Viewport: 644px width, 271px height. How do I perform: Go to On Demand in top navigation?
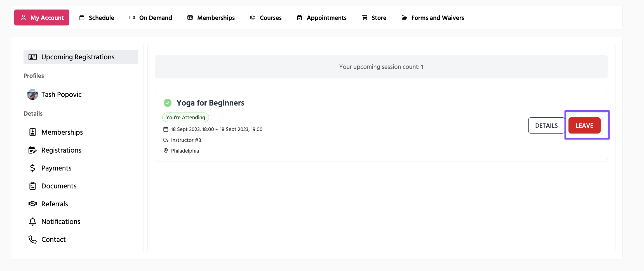click(x=151, y=18)
